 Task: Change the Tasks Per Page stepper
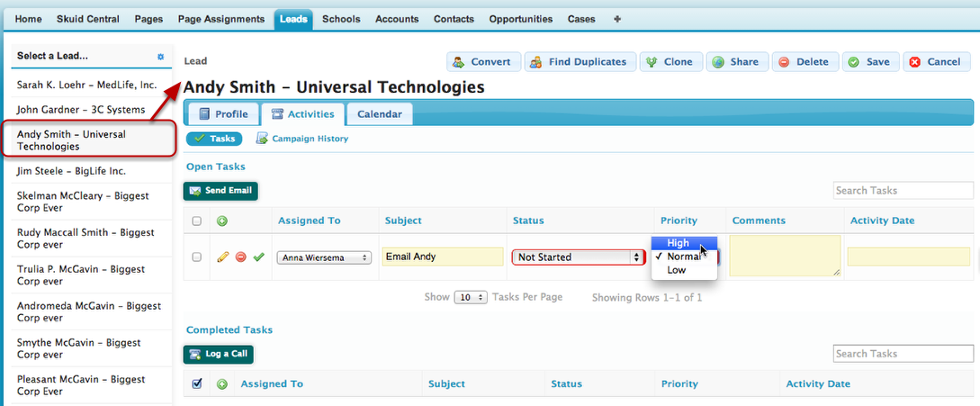(472, 297)
